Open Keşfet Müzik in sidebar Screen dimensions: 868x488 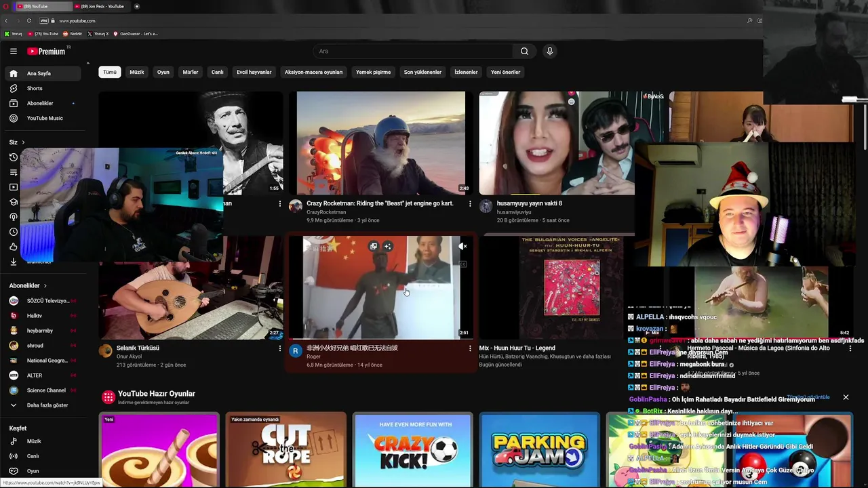(x=42, y=441)
